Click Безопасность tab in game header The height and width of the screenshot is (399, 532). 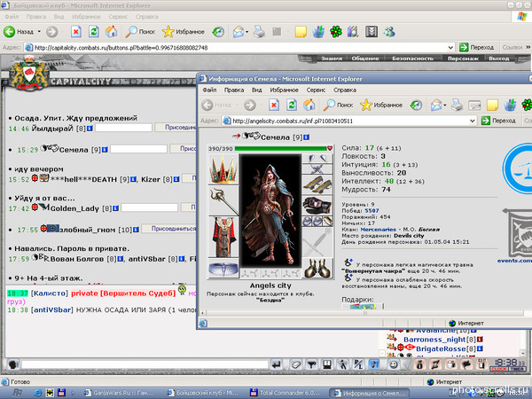(x=412, y=59)
